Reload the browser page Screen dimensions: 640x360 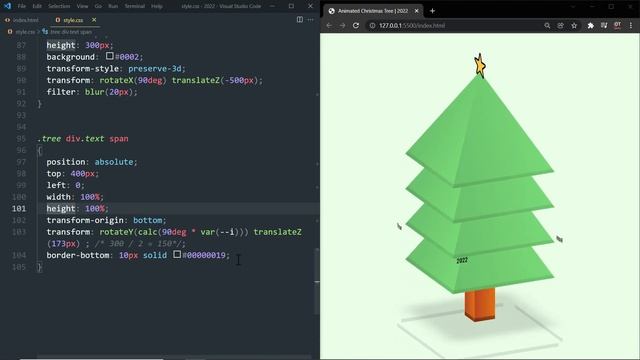(356, 25)
